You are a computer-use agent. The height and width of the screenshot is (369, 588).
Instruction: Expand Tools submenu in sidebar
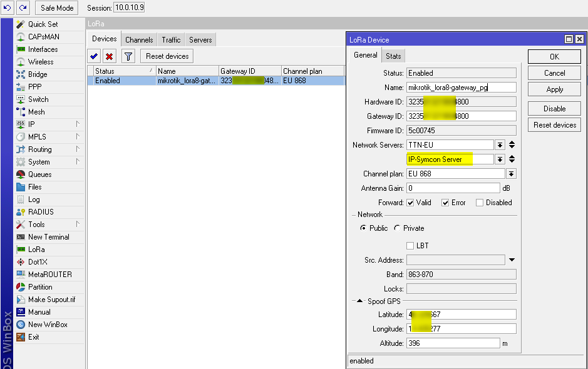click(x=78, y=224)
